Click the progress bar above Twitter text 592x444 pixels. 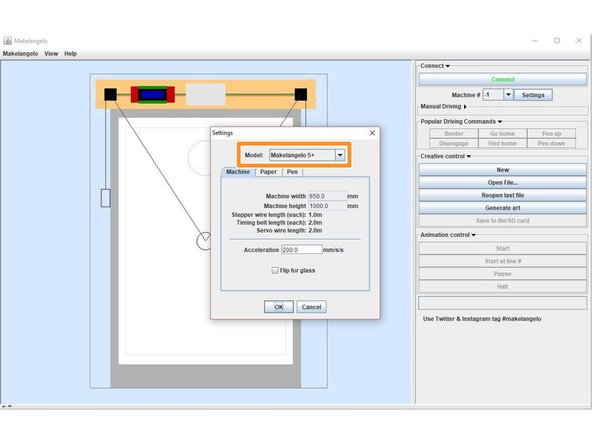pos(503,303)
